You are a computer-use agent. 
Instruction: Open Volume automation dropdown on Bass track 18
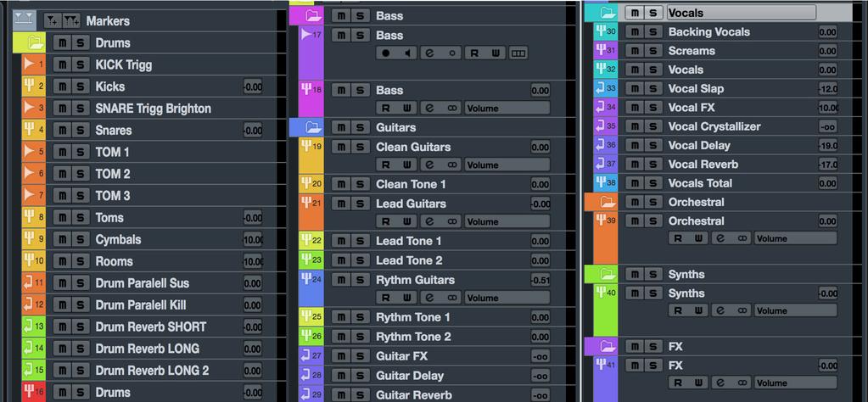507,108
